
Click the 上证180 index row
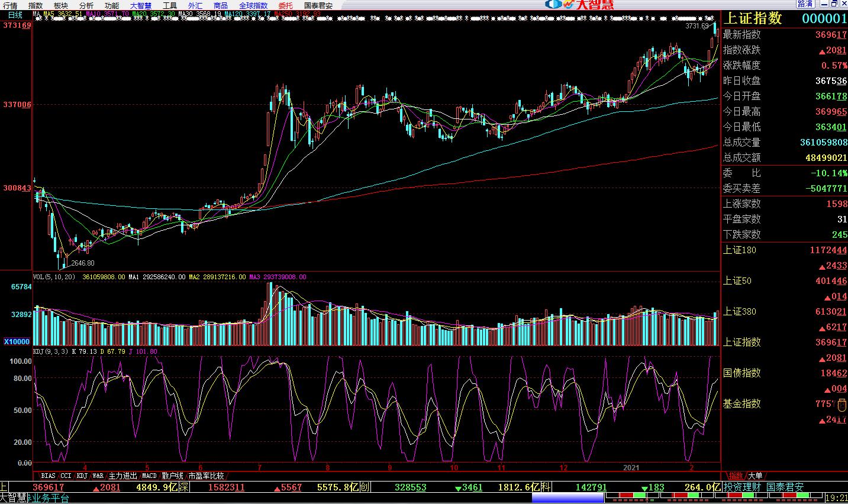click(x=785, y=250)
